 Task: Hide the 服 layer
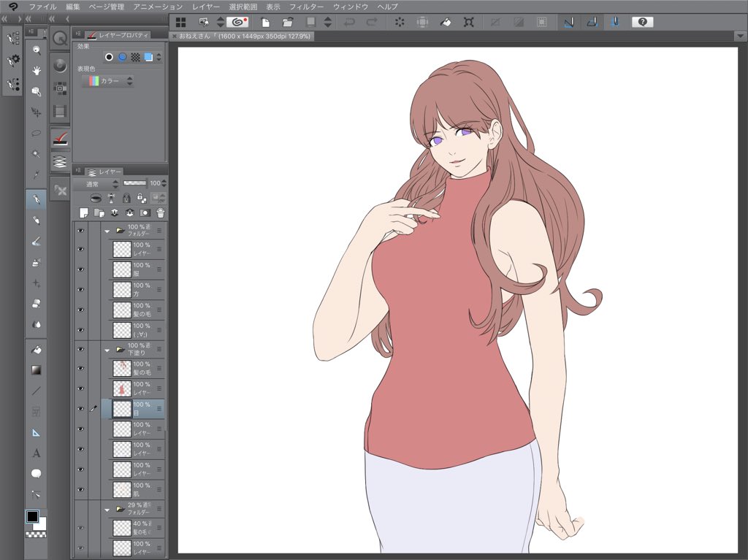pyautogui.click(x=80, y=269)
